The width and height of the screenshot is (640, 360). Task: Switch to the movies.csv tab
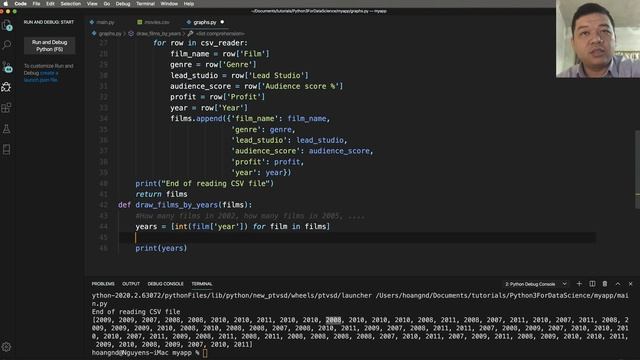pos(153,22)
